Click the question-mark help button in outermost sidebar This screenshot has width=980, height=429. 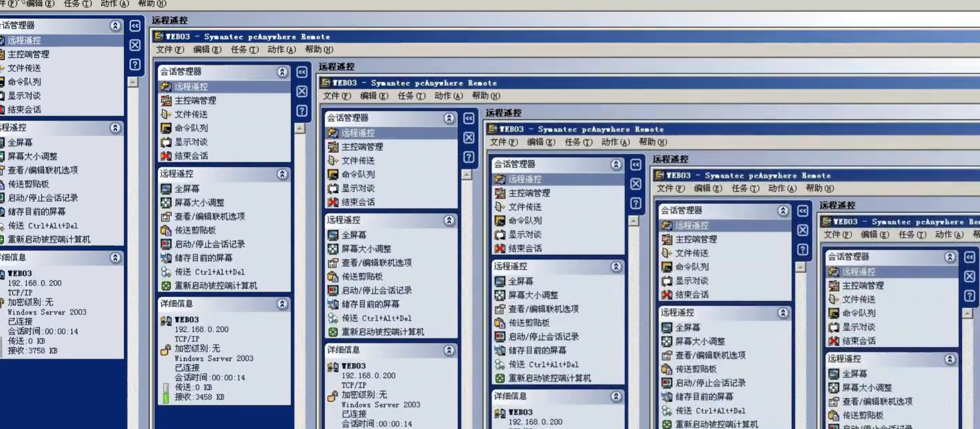pyautogui.click(x=135, y=65)
